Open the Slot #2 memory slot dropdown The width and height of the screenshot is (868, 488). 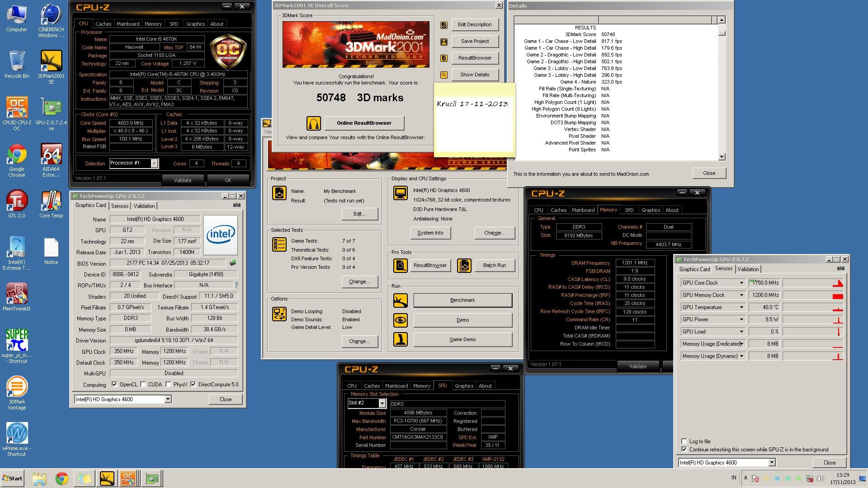382,403
